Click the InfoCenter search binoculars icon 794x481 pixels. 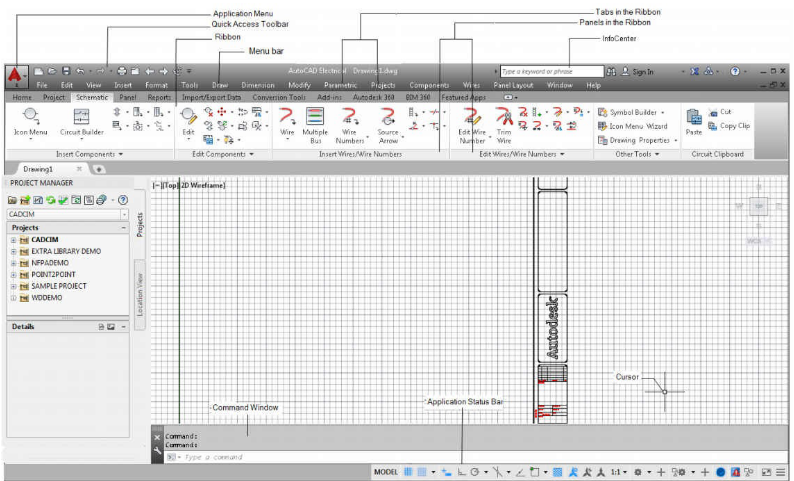coord(611,71)
